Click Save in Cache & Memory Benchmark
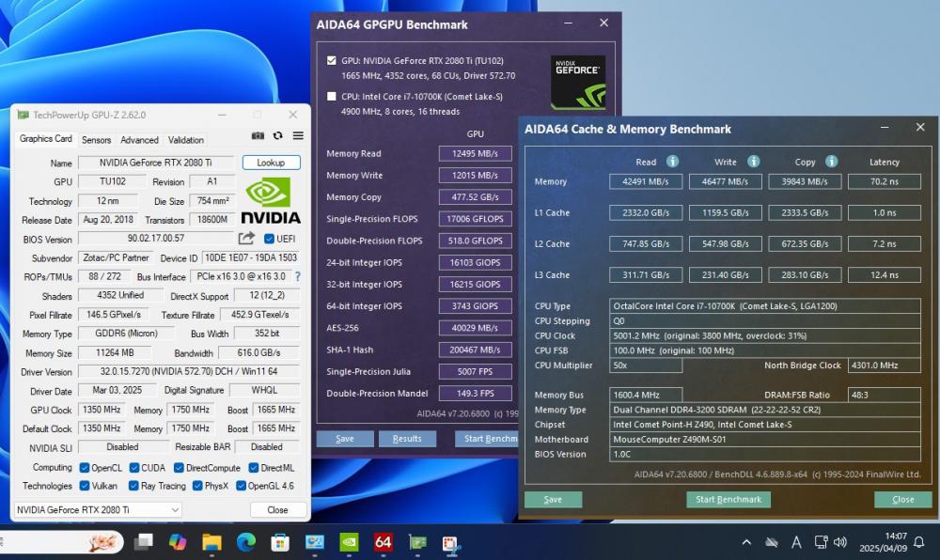940x560 pixels. tap(553, 499)
